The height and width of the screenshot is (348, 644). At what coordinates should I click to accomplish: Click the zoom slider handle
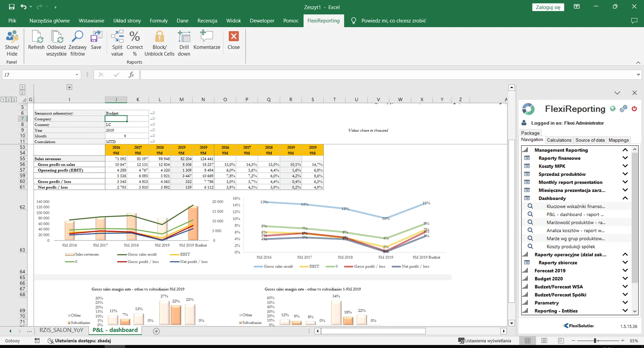595,340
